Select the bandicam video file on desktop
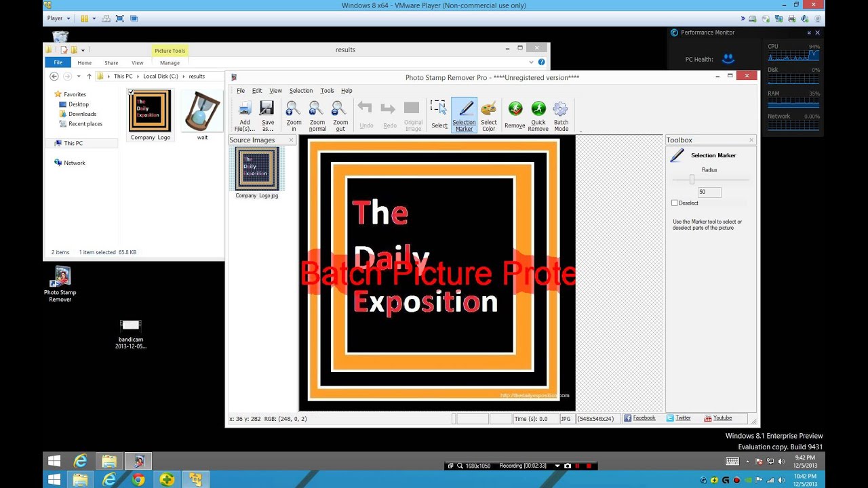 coord(130,333)
